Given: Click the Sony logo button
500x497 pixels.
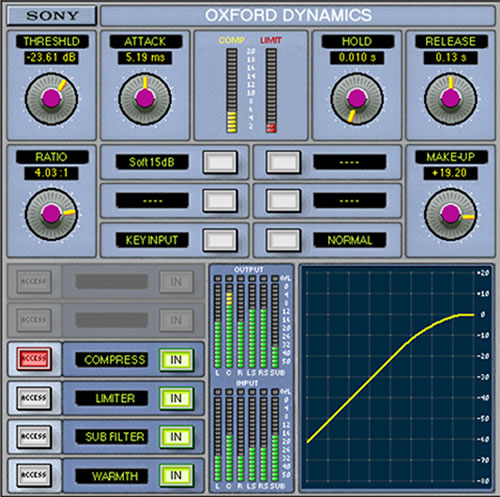Looking at the screenshot, I should click(52, 15).
